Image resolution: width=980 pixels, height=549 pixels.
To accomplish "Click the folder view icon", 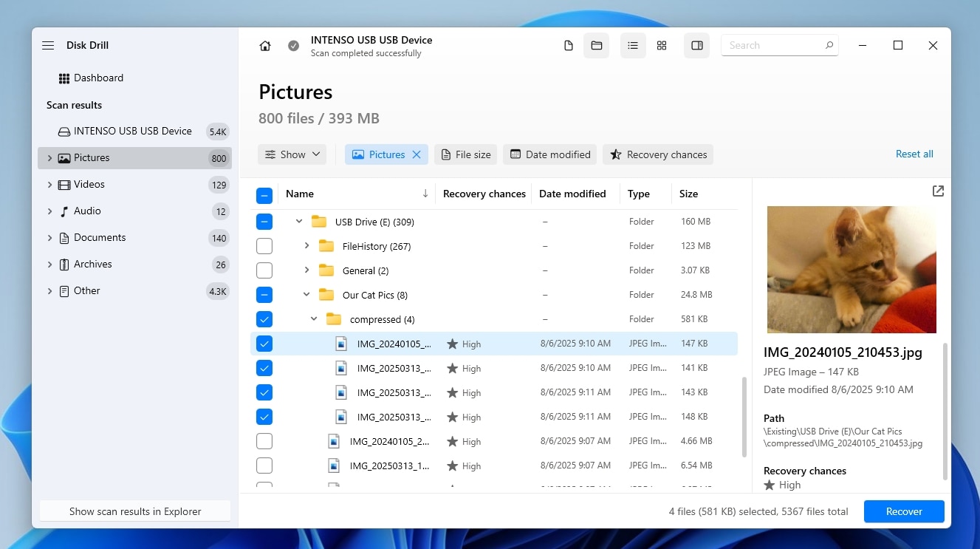I will 597,45.
